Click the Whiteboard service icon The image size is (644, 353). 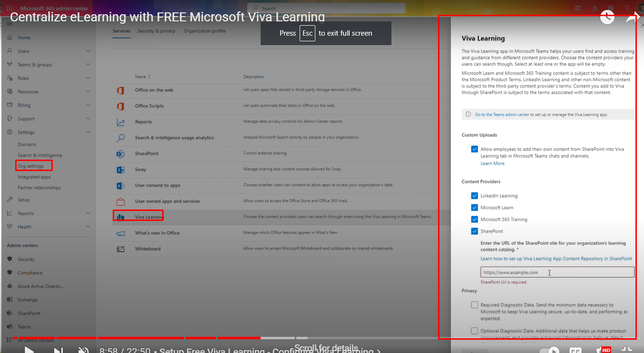(x=120, y=249)
